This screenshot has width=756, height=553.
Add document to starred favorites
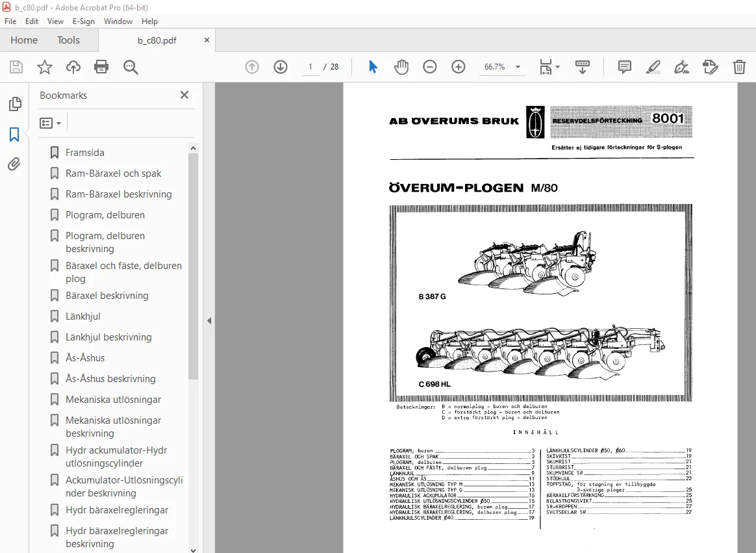(44, 67)
